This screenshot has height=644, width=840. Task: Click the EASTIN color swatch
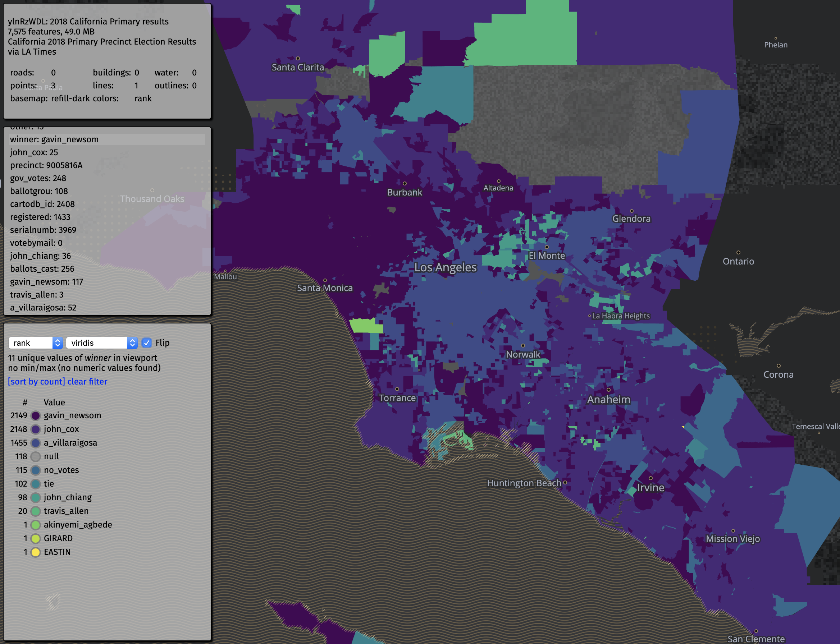pos(36,552)
